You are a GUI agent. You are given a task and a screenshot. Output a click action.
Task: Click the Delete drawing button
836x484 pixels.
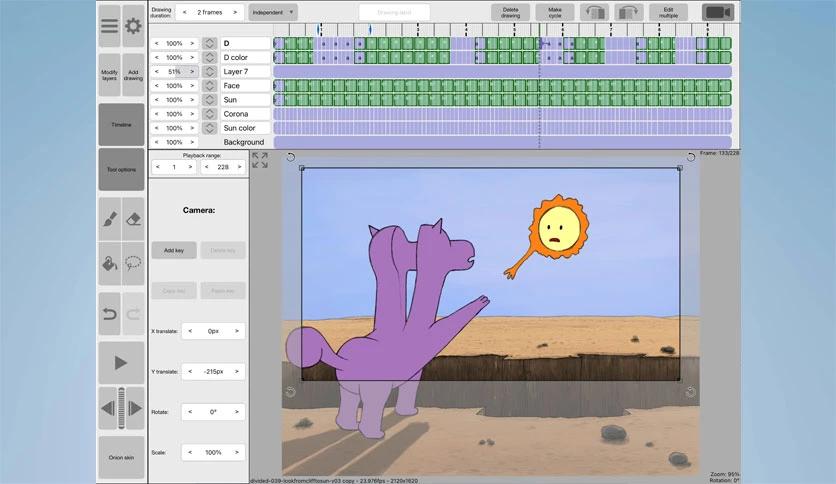coord(510,12)
